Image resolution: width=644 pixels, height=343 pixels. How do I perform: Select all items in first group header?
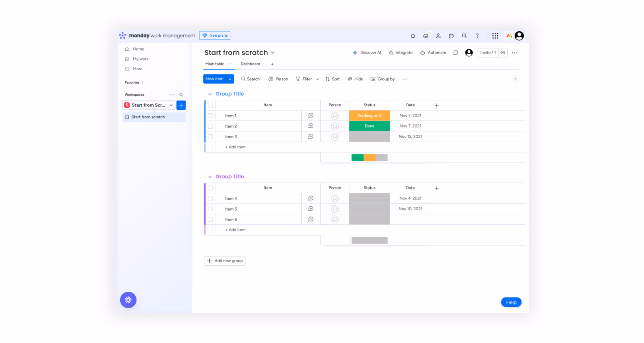pyautogui.click(x=210, y=105)
